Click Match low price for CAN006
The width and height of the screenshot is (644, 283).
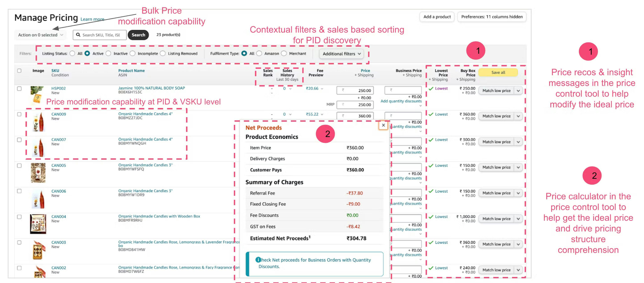[x=496, y=193]
